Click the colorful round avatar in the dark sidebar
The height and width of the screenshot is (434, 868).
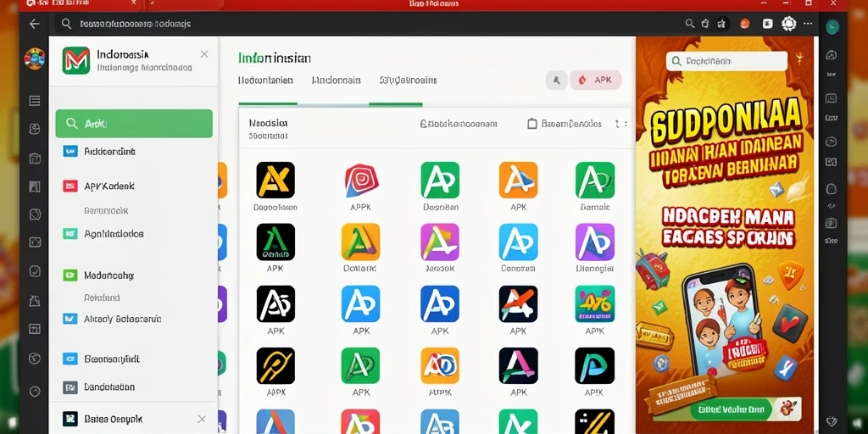(x=34, y=58)
